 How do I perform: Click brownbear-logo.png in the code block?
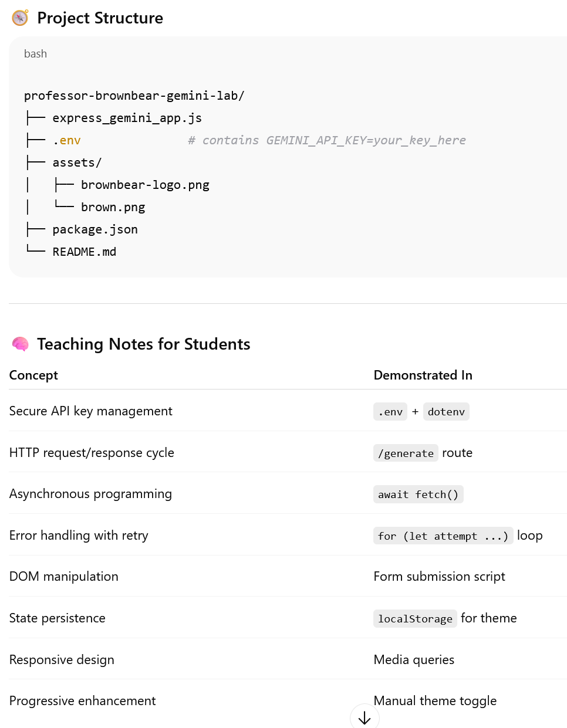tap(145, 185)
